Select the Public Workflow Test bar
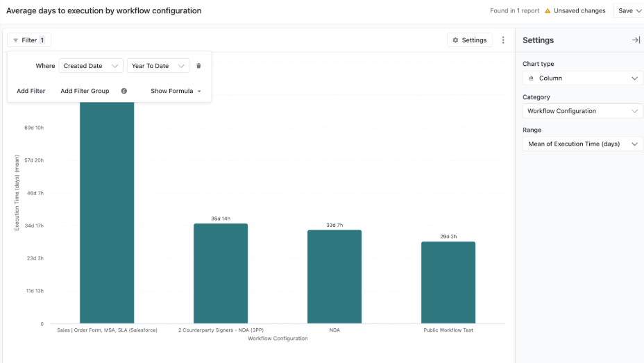 pos(448,282)
